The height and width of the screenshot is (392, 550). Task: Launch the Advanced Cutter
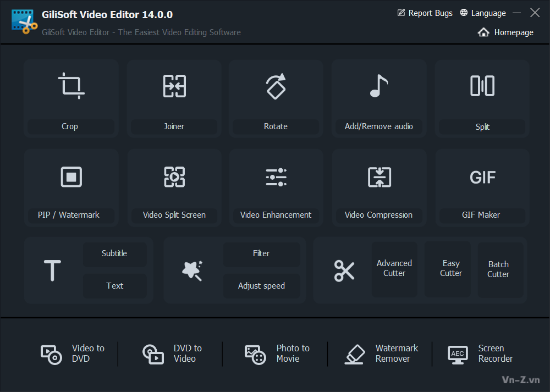pyautogui.click(x=394, y=269)
